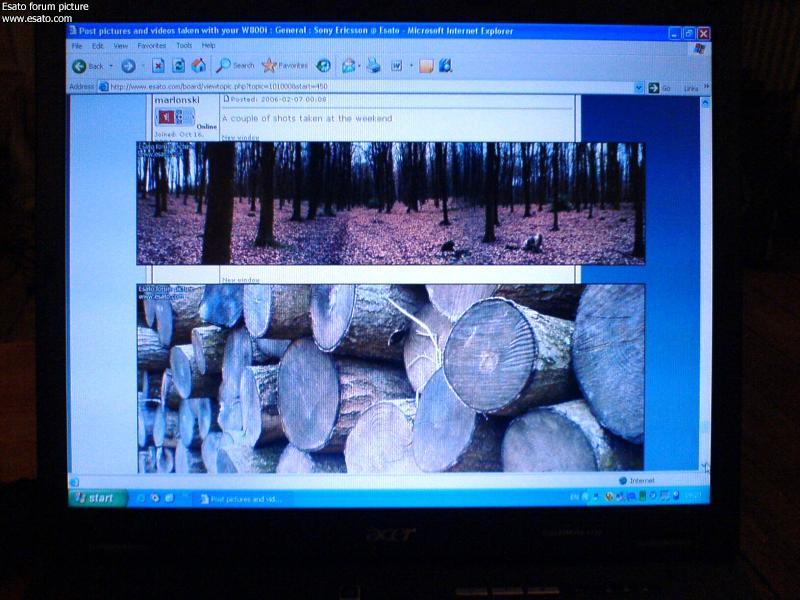Click the post icon next to Posted date

coord(226,99)
